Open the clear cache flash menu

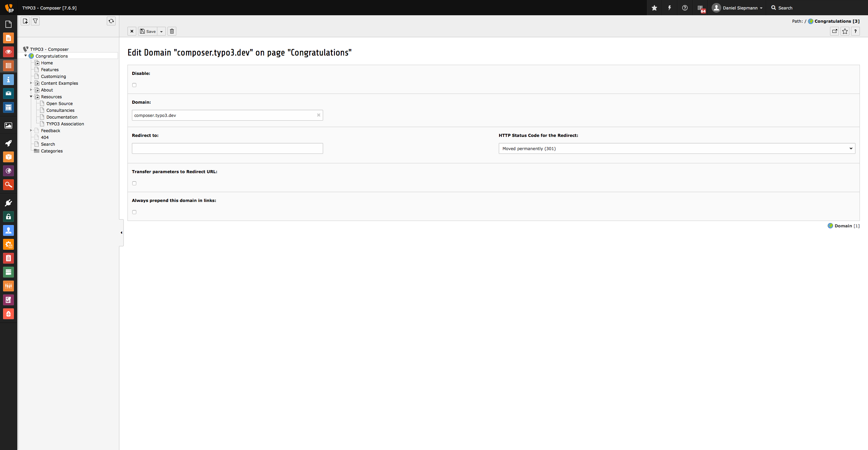coord(670,8)
